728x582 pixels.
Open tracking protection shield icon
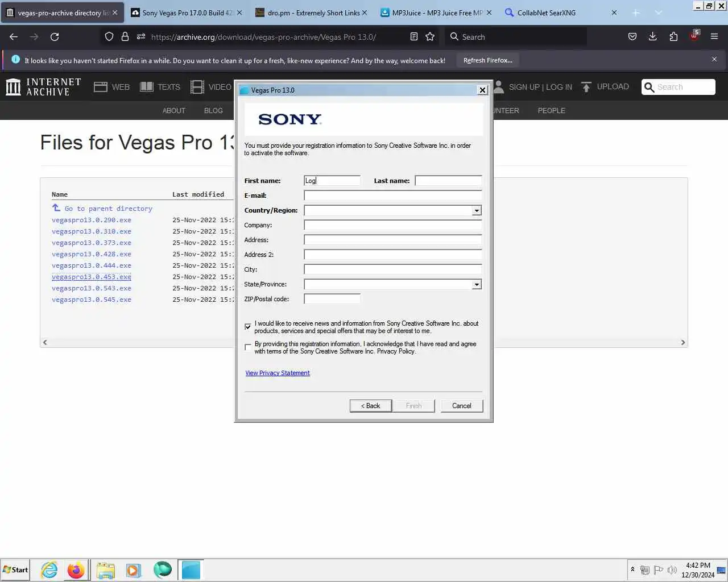[x=109, y=36]
